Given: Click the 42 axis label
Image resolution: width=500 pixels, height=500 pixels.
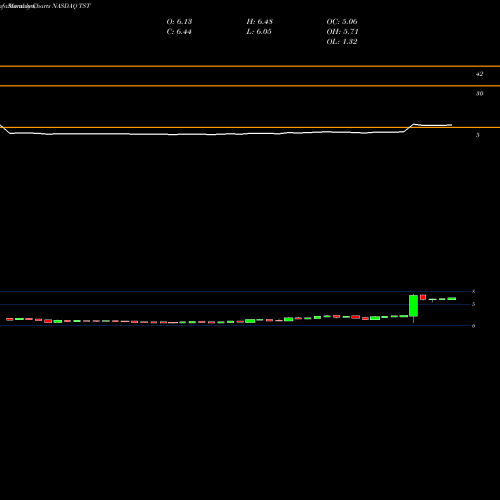Looking at the screenshot, I should 479,74.
